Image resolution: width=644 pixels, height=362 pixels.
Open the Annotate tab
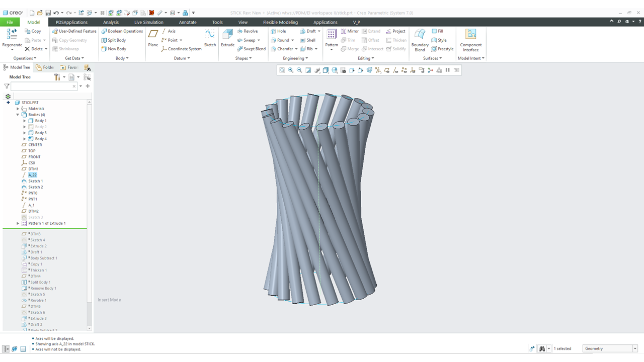[188, 22]
